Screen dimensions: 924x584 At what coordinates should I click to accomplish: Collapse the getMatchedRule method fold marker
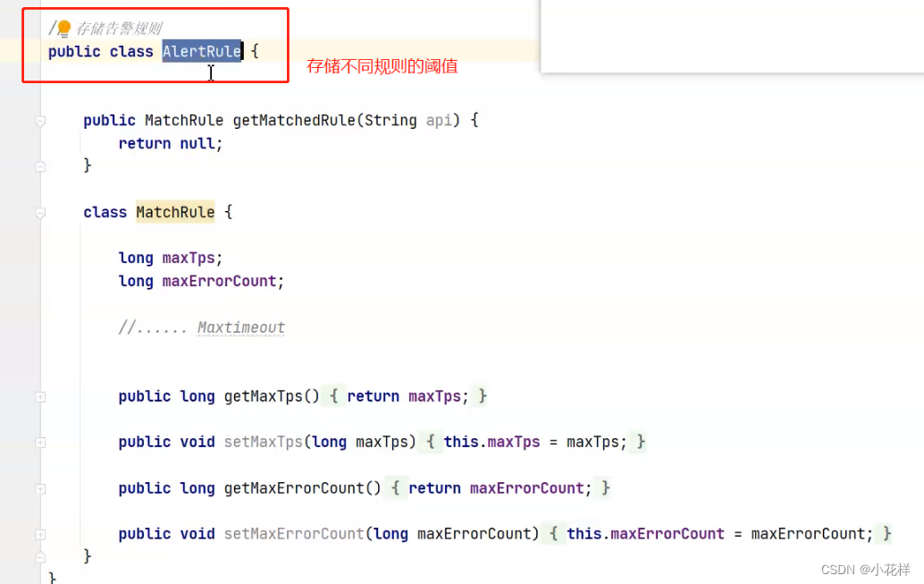[40, 121]
